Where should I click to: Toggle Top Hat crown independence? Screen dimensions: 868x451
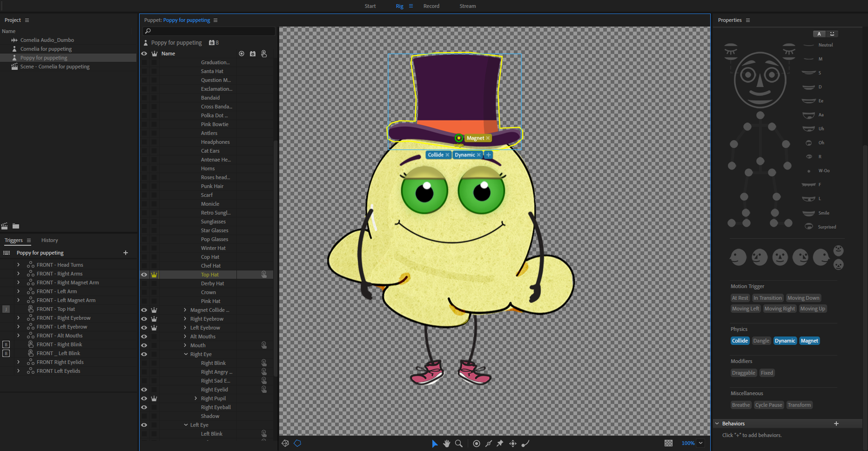coord(154,275)
